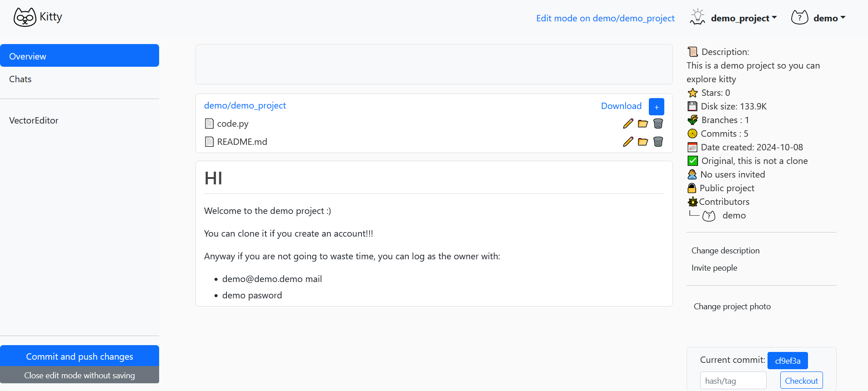Expand the add file plus button
The width and height of the screenshot is (868, 391).
point(656,106)
